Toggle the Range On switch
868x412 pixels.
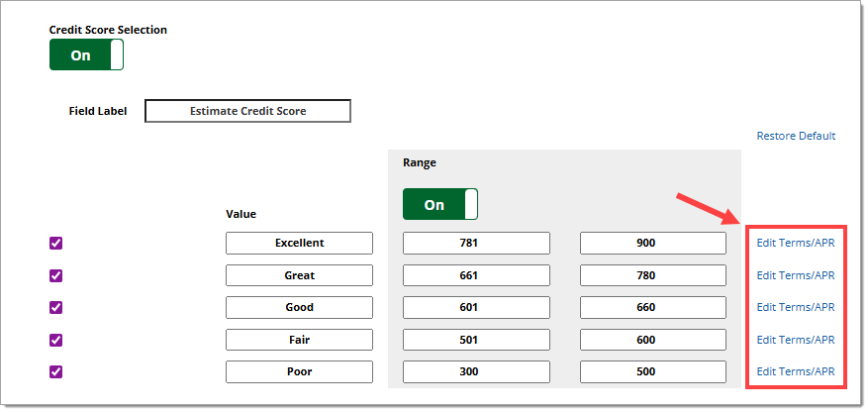[439, 205]
